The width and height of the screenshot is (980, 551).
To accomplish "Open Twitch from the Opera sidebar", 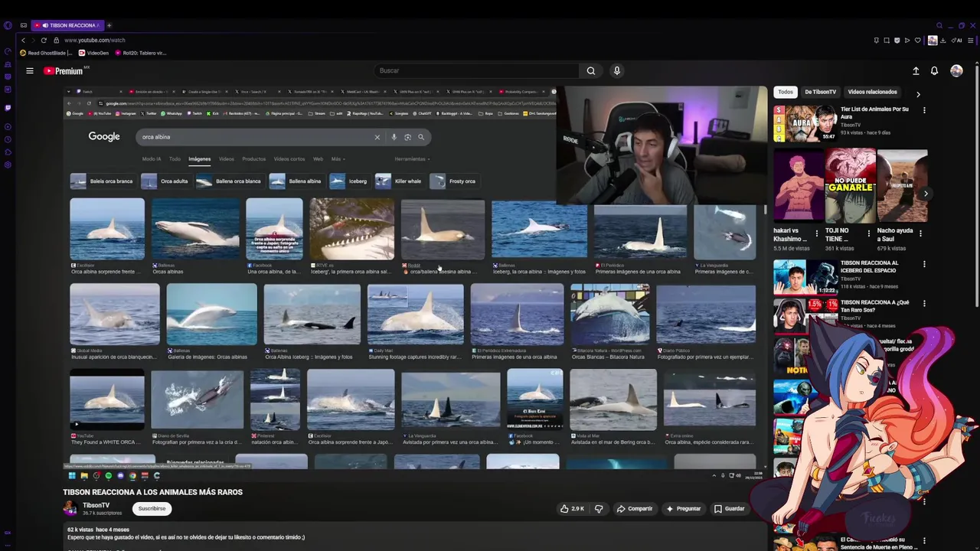I will point(8,108).
